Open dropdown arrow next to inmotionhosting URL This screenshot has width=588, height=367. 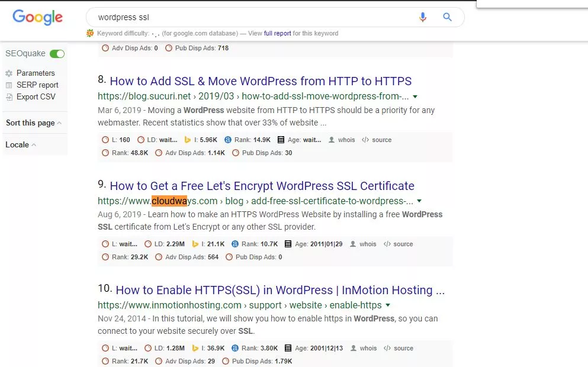point(388,305)
